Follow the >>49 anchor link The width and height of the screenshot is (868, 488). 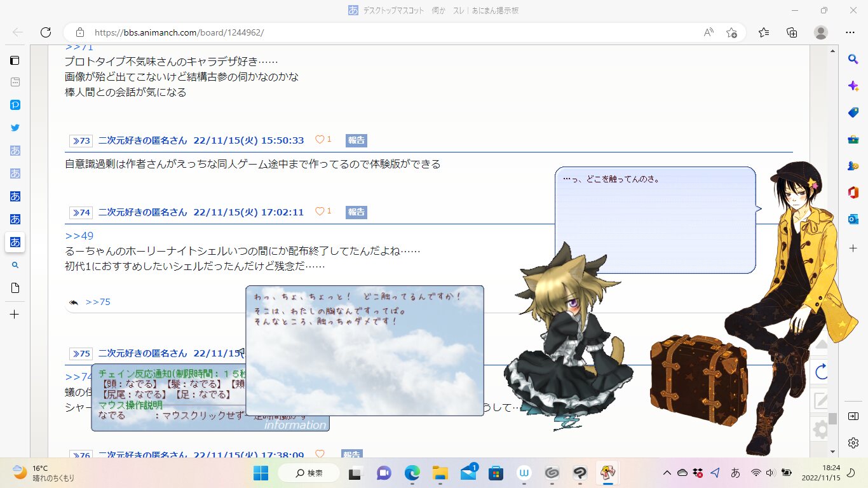[x=79, y=236]
